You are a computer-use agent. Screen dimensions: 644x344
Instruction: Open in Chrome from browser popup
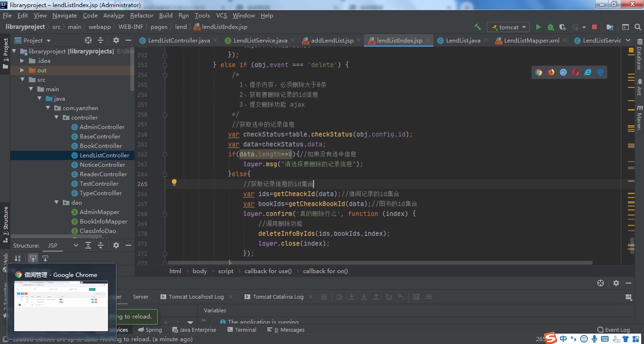click(539, 72)
